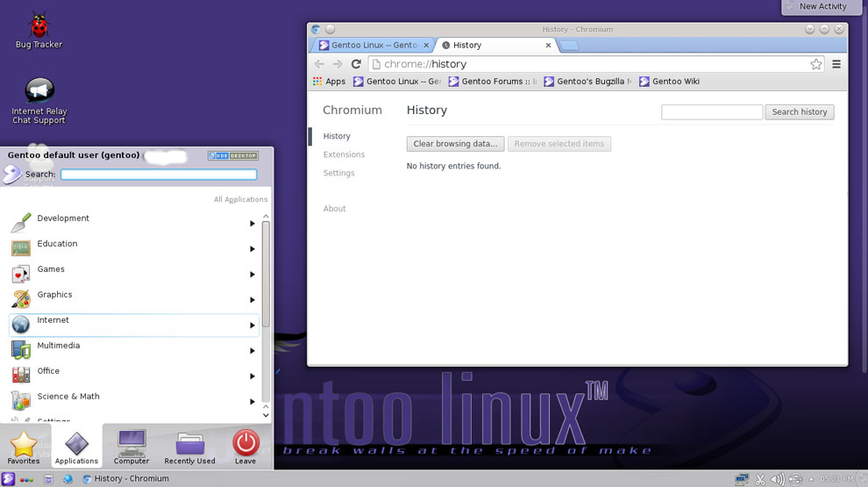Click the activities dots icon in taskbar

[26, 479]
